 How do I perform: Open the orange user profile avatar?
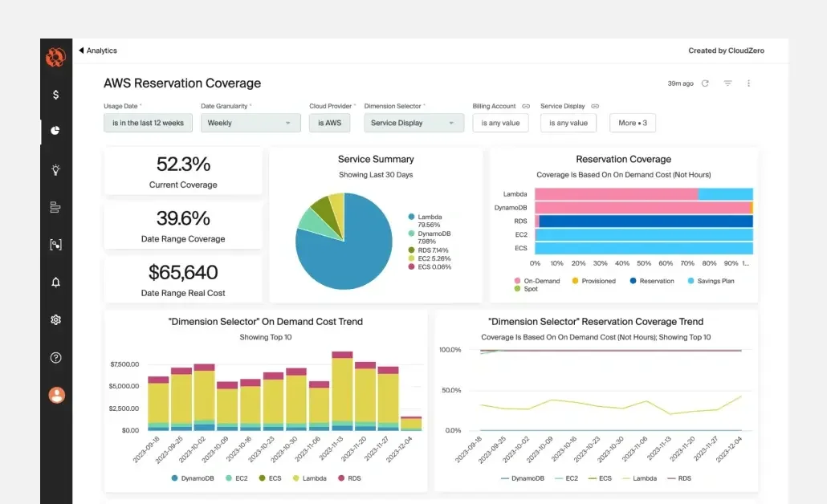pos(56,395)
